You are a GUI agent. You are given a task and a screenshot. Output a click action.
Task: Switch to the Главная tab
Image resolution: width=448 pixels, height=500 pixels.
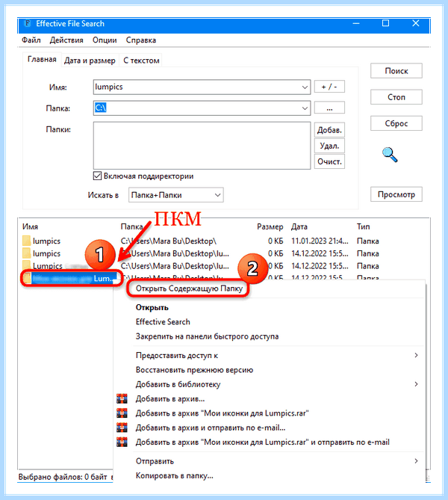tap(42, 59)
